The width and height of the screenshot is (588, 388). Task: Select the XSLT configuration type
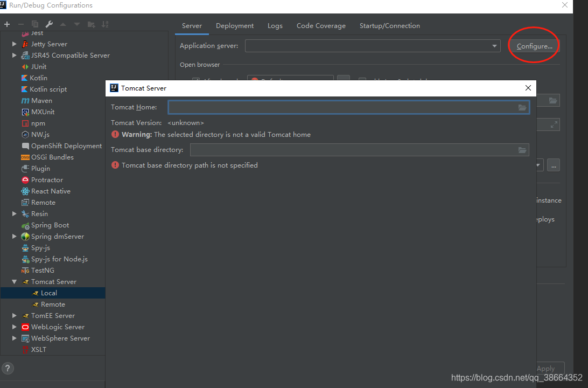click(38, 350)
